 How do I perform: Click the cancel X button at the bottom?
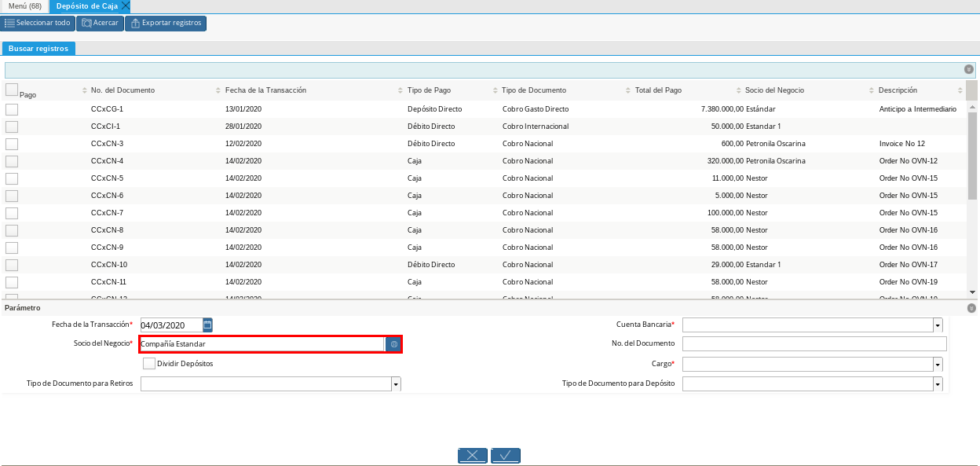pyautogui.click(x=473, y=456)
